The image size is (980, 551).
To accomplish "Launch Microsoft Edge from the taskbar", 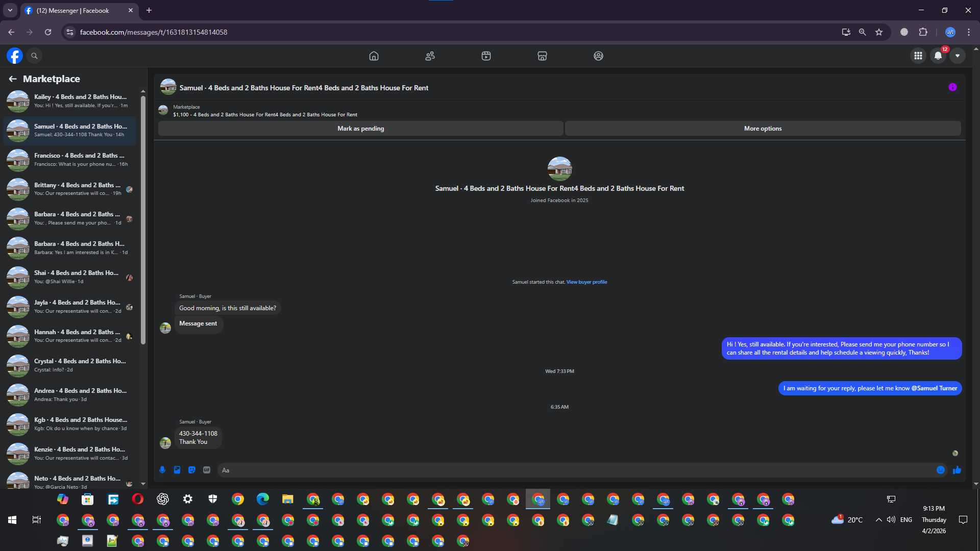I will [x=263, y=499].
